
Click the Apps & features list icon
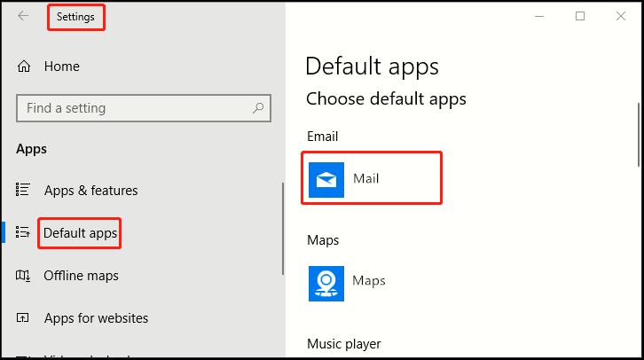[x=23, y=190]
